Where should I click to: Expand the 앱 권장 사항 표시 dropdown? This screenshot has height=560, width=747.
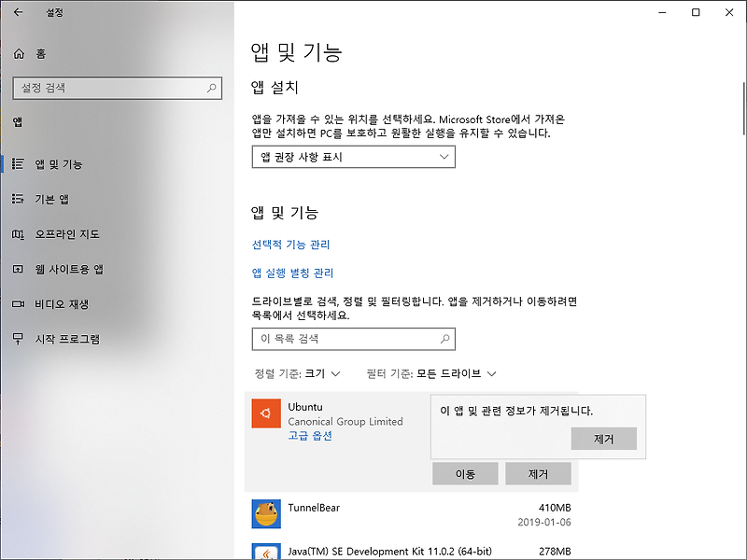point(354,157)
